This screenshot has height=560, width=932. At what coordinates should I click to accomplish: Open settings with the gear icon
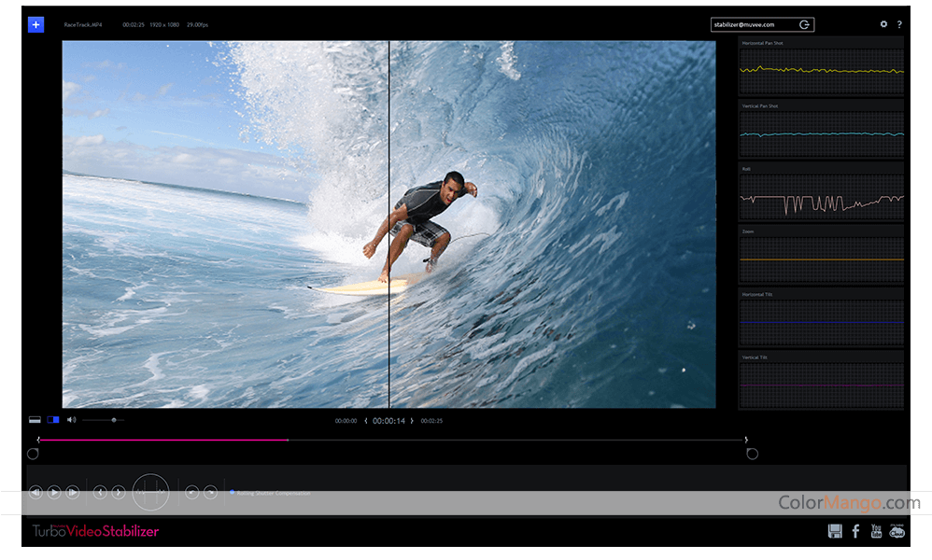point(883,24)
